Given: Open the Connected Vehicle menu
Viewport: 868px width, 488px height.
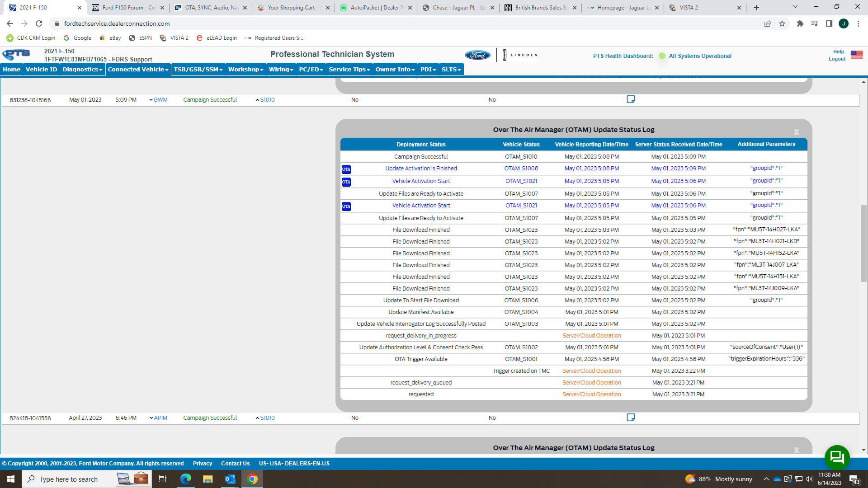Looking at the screenshot, I should point(137,69).
